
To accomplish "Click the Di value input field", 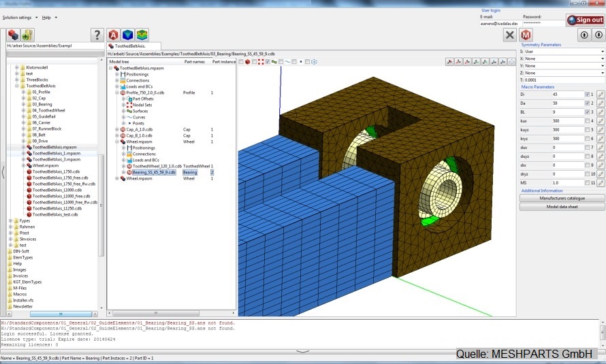I will (567, 94).
